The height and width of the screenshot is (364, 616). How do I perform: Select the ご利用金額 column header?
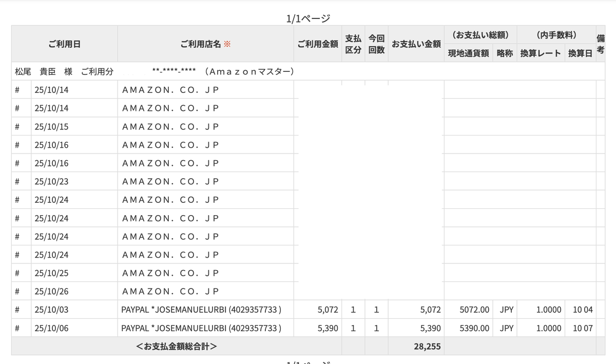[x=317, y=44]
